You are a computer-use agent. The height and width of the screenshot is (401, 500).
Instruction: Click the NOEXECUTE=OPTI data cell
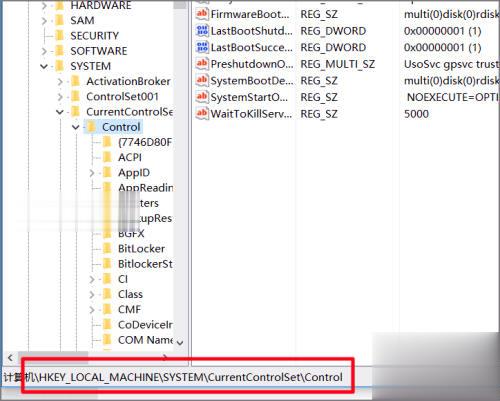452,97
